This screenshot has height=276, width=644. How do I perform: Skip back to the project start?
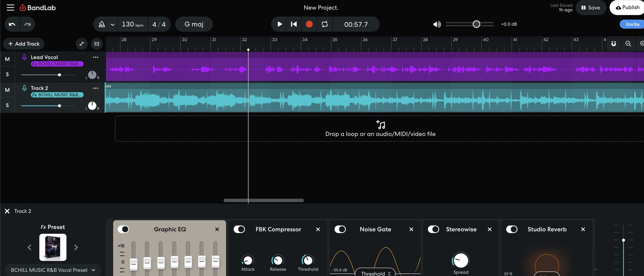pos(294,24)
